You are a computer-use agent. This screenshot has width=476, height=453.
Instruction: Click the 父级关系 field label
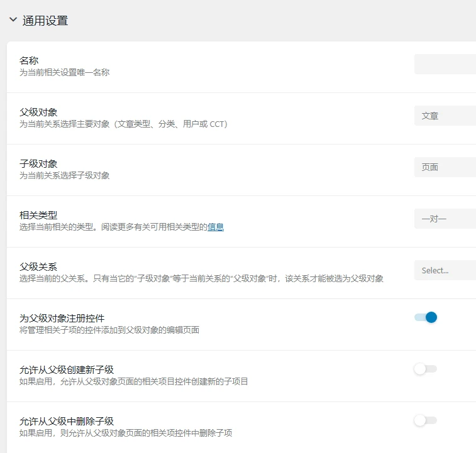click(x=38, y=267)
